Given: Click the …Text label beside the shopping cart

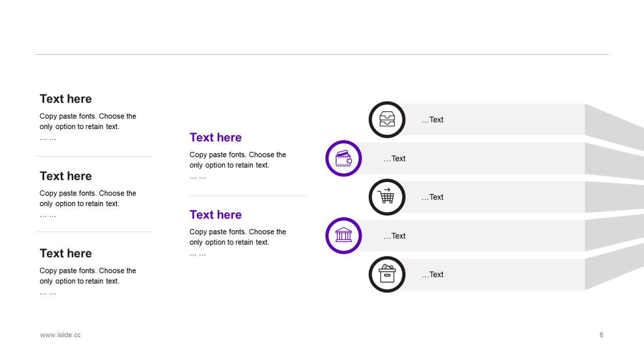Looking at the screenshot, I should tap(432, 197).
